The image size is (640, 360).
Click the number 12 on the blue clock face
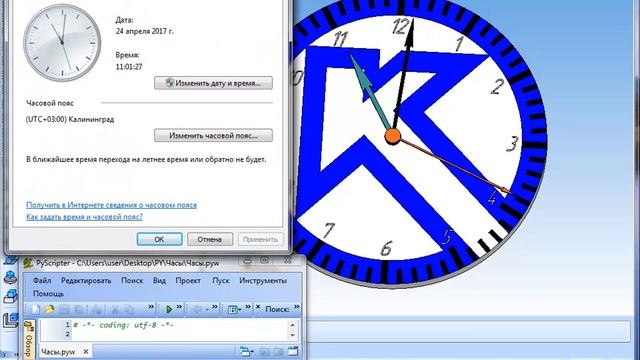point(400,26)
